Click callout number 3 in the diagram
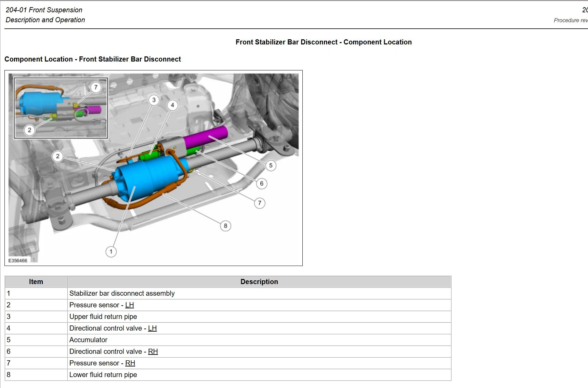 [x=154, y=100]
